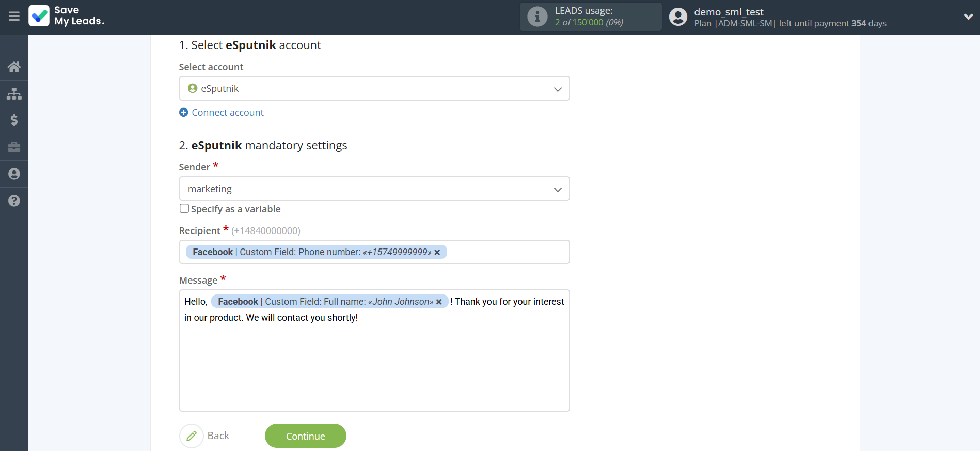Click the LEADS usage info icon
This screenshot has width=980, height=451.
pyautogui.click(x=537, y=17)
